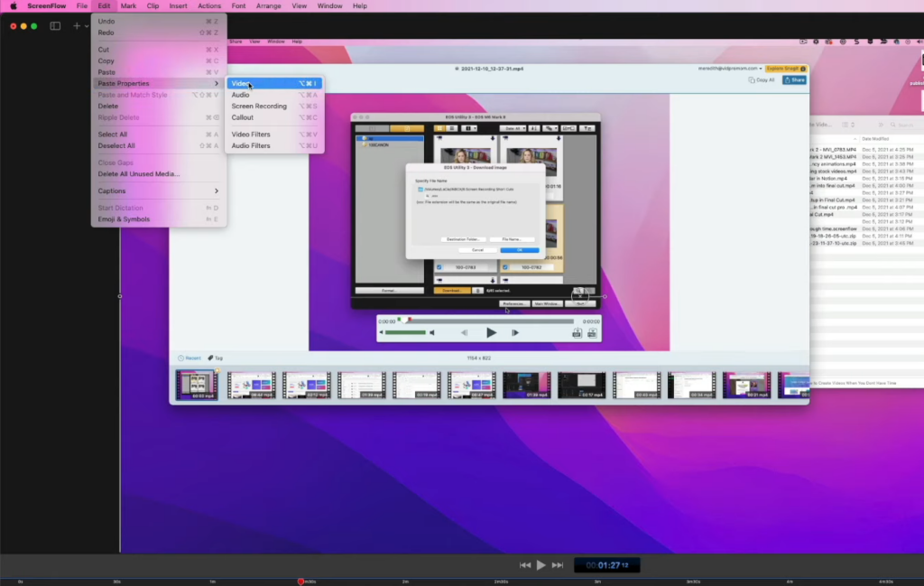This screenshot has height=586, width=924.
Task: Click the Tag icon in Snagit tray
Action: (x=215, y=358)
